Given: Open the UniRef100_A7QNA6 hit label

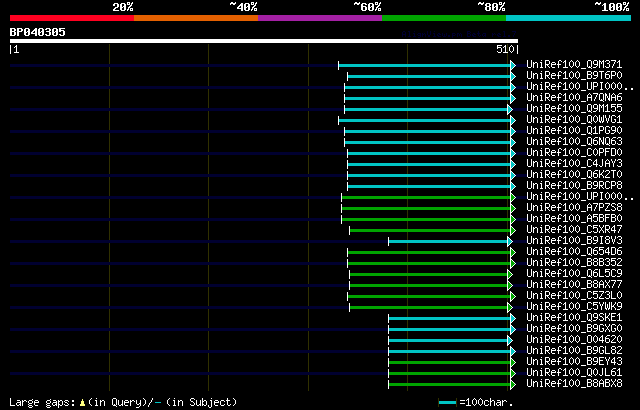Looking at the screenshot, I should point(574,98).
